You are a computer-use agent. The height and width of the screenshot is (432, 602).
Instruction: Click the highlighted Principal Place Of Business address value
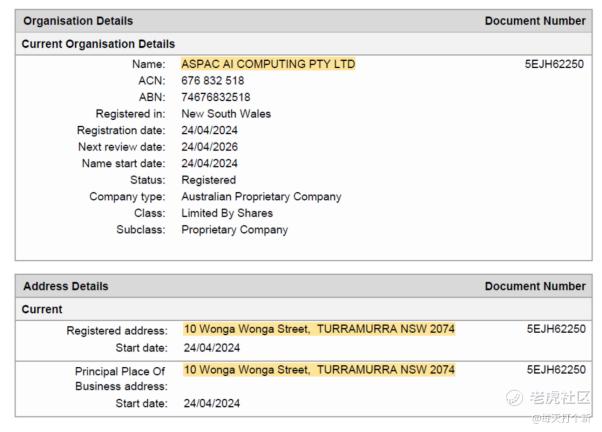point(319,370)
